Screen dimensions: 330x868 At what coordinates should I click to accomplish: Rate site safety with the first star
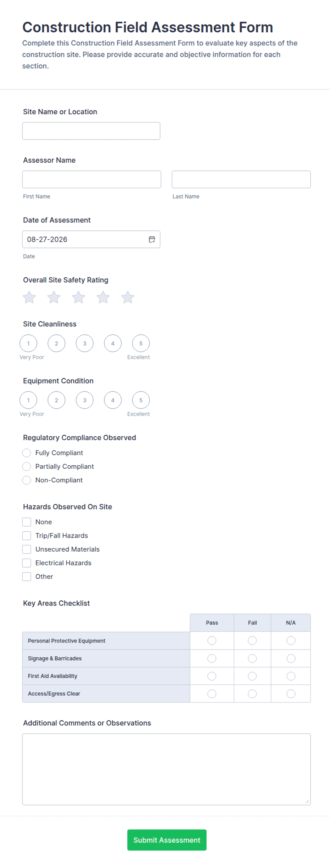click(x=29, y=297)
